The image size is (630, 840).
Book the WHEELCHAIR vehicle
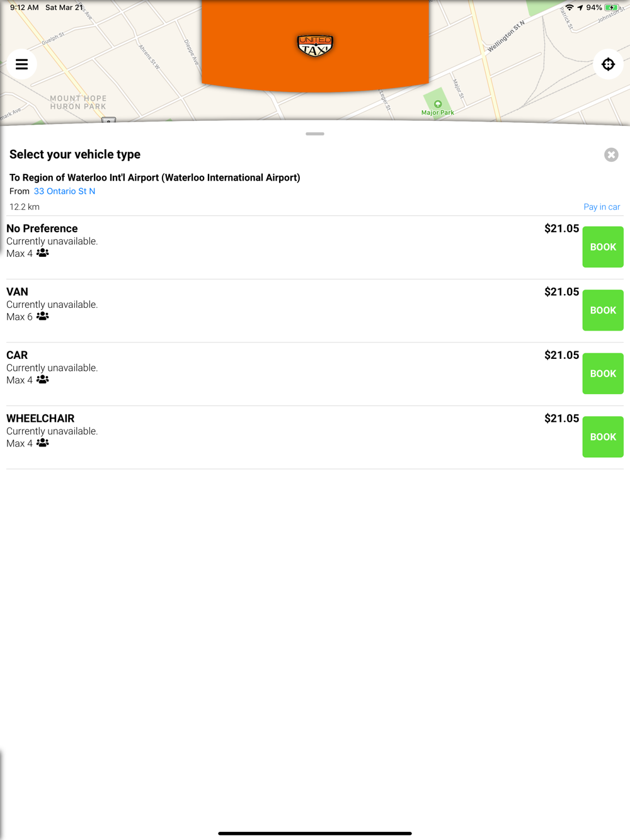pyautogui.click(x=603, y=437)
